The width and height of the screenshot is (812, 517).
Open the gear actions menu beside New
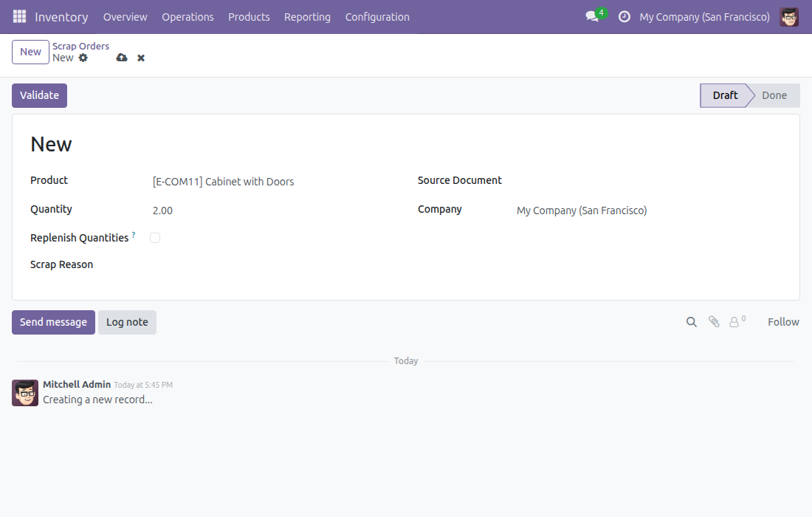83,58
